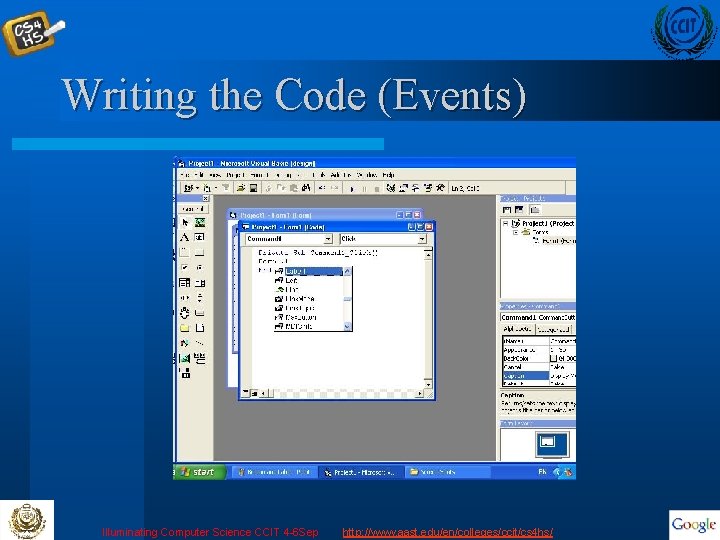This screenshot has height=540, width=720.
Task: Click the Add Standard EXE Project icon
Action: click(188, 188)
